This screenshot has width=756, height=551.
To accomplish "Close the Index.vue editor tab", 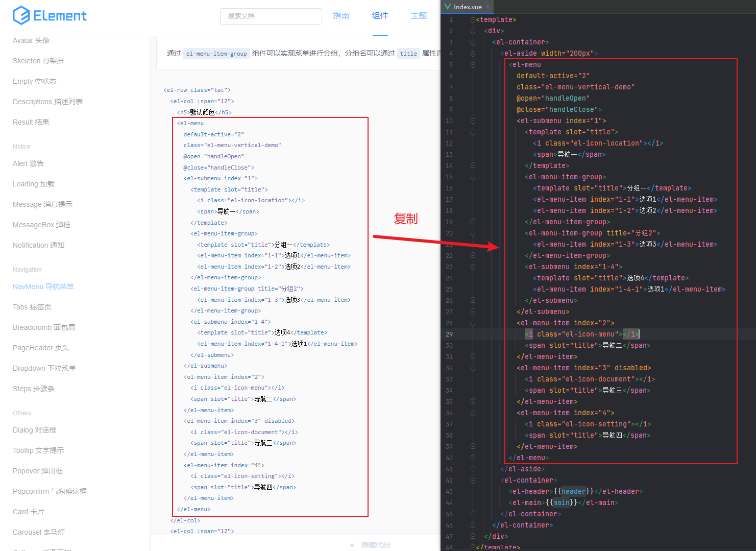I will 487,7.
